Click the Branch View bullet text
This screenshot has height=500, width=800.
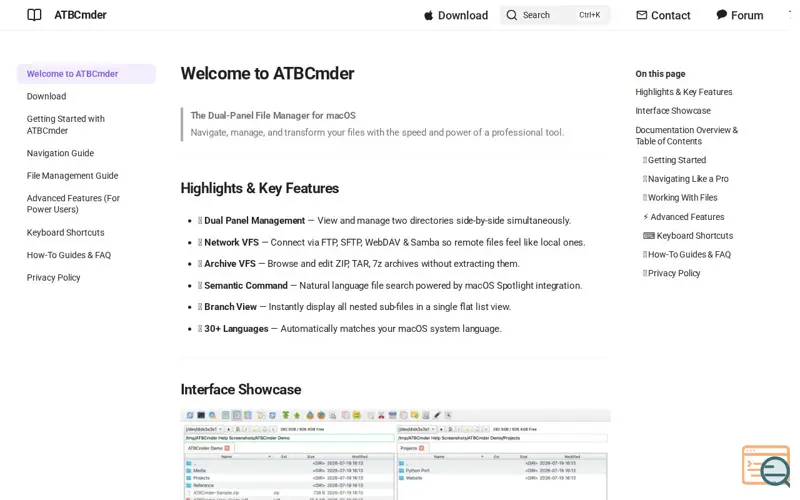point(355,307)
